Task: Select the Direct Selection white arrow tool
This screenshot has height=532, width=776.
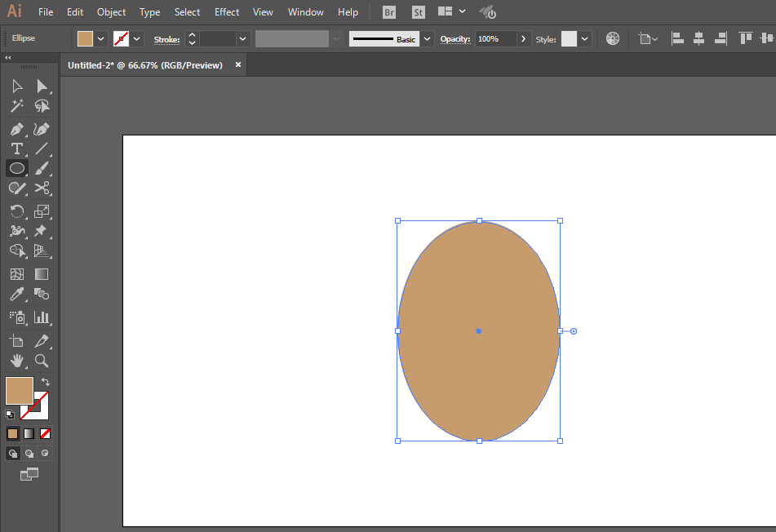Action: 42,86
